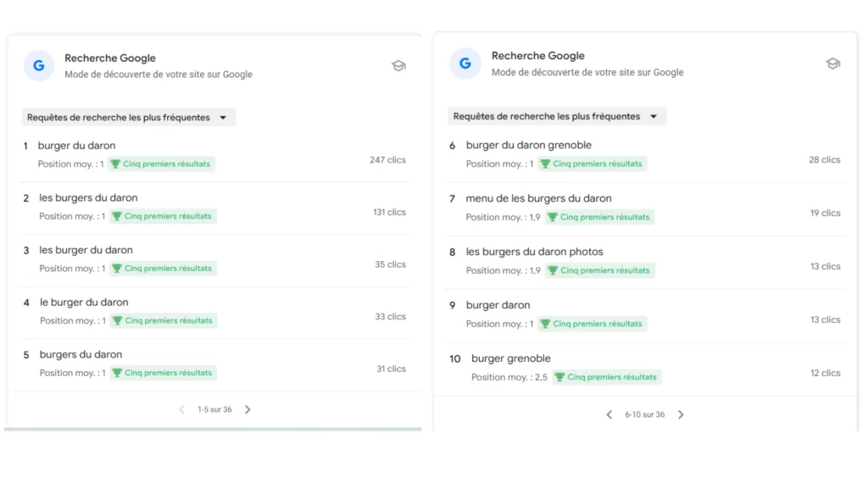Screen dimensions: 868x488
Task: Click trophy badge for burger du daron
Action: coord(161,164)
